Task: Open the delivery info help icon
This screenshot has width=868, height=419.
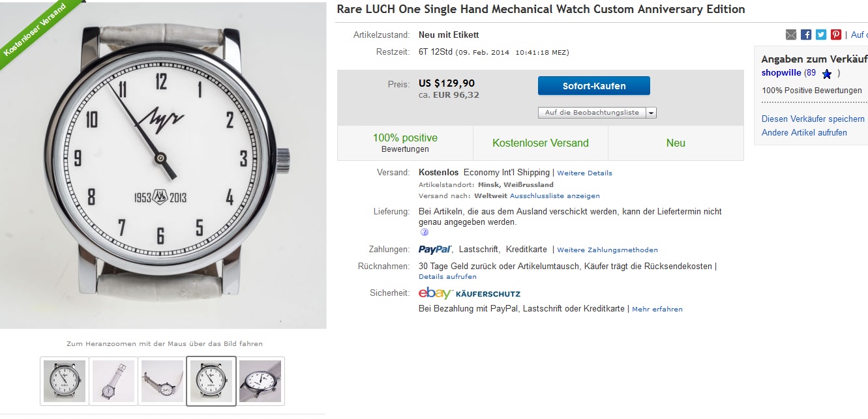Action: click(425, 232)
